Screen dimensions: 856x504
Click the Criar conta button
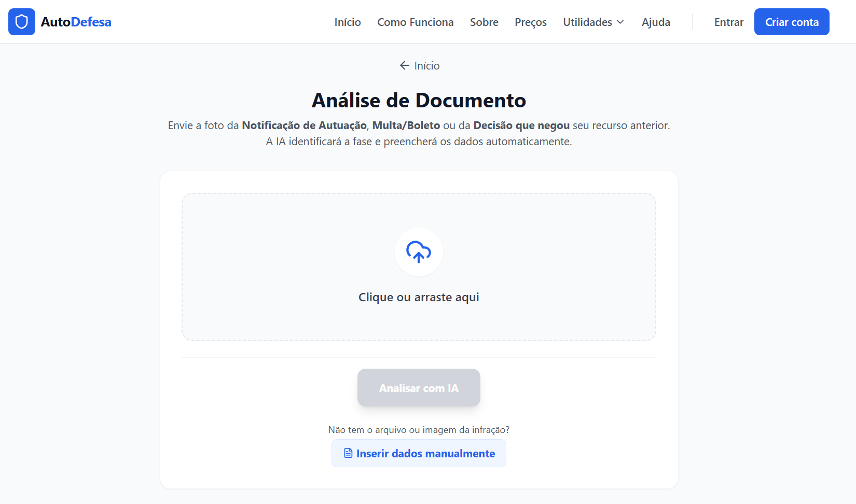coord(792,22)
